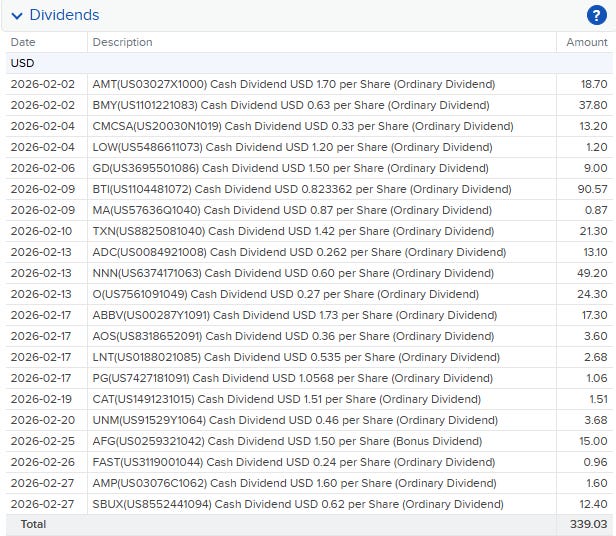Select the SBUX cash dividend description

click(298, 504)
